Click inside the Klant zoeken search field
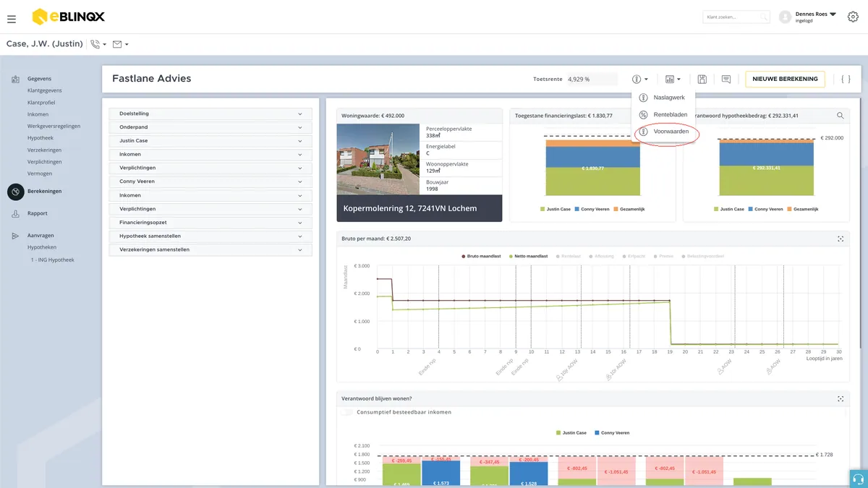Screen dimensions: 868x488 coord(736,17)
